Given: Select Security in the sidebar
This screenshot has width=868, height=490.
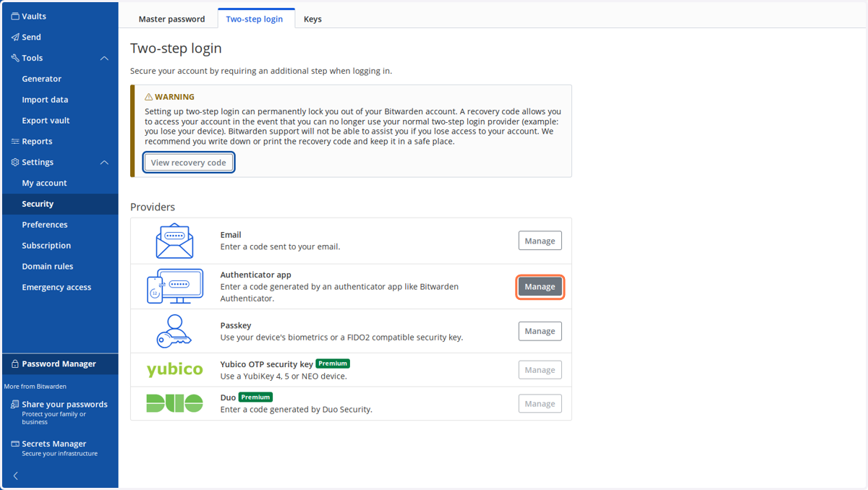Looking at the screenshot, I should (60, 205).
